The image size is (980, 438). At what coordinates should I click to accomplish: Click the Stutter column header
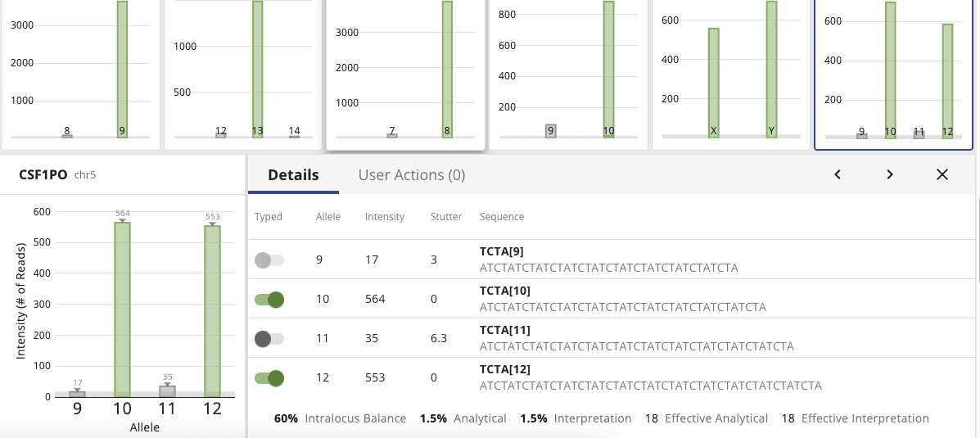click(446, 217)
